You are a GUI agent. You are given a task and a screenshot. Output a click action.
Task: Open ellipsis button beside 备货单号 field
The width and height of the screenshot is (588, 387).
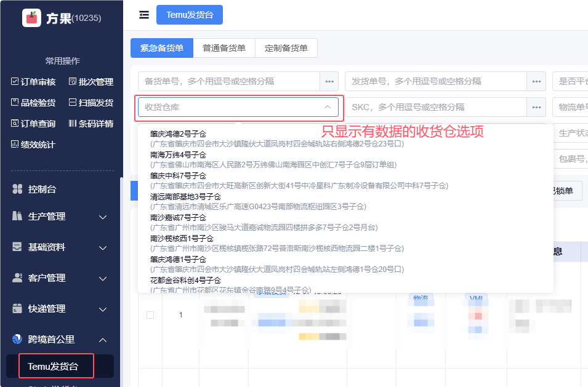pos(329,81)
